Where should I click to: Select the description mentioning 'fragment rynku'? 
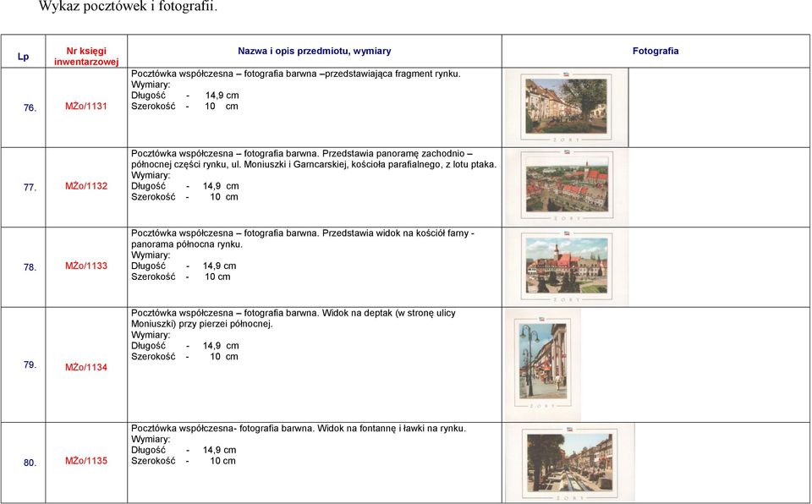[x=296, y=74]
